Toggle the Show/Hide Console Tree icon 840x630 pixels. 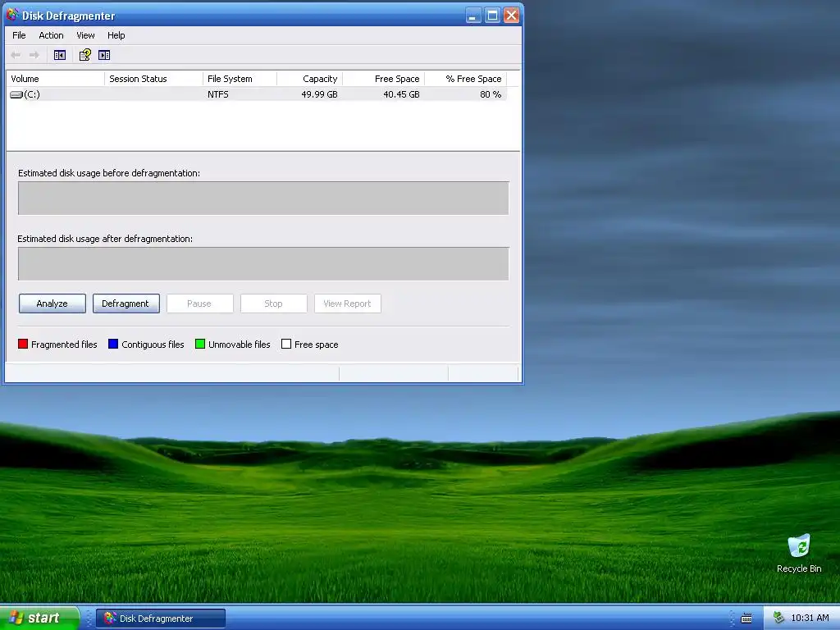pos(59,55)
